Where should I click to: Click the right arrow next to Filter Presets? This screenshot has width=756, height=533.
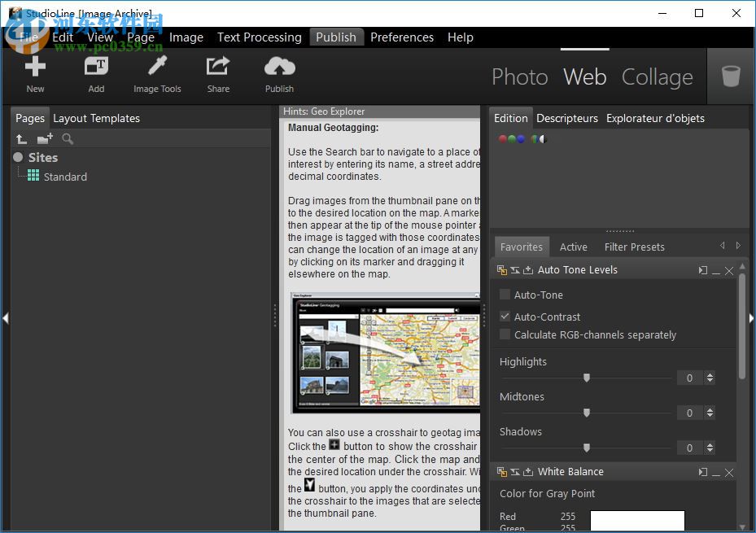[x=738, y=244]
